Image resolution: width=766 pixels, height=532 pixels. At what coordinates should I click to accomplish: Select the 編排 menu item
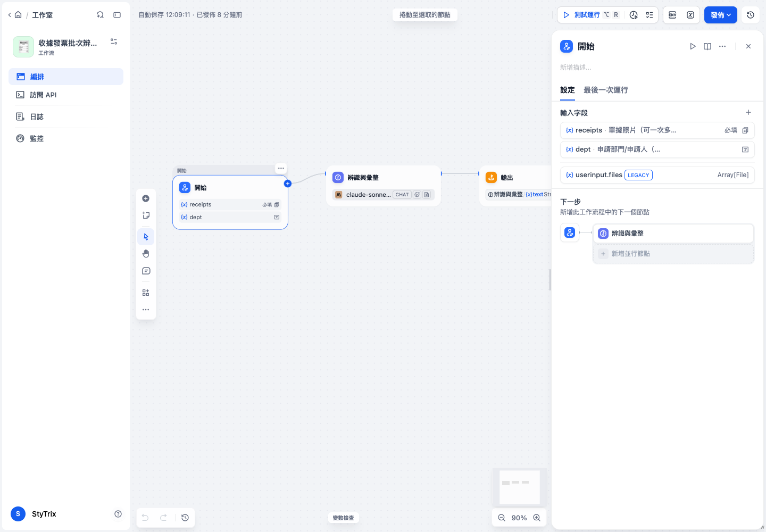click(66, 77)
